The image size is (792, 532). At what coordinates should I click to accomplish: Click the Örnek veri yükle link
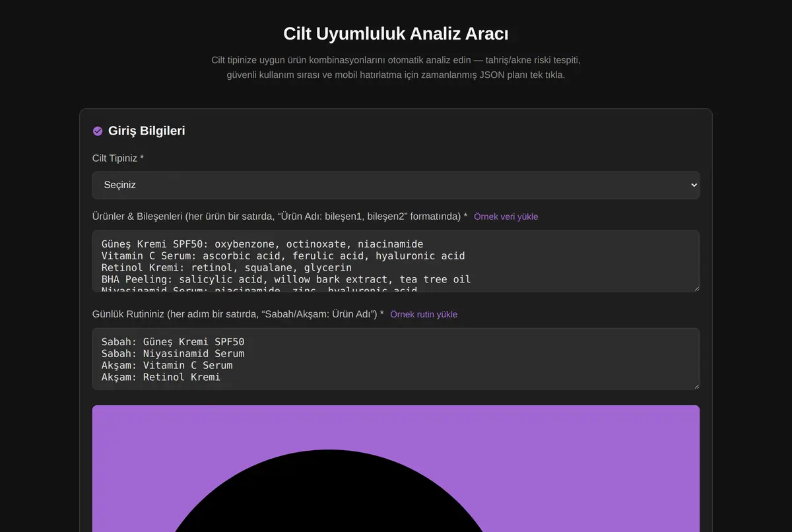[x=506, y=216]
